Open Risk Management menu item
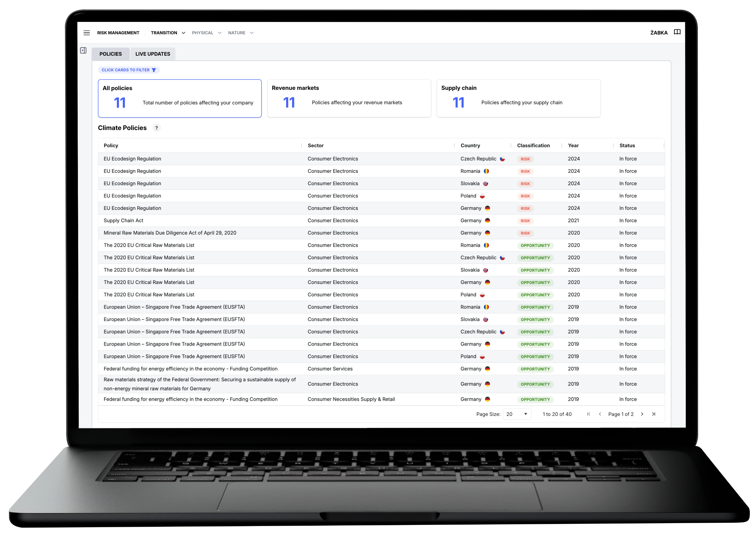The image size is (756, 536). 118,33
